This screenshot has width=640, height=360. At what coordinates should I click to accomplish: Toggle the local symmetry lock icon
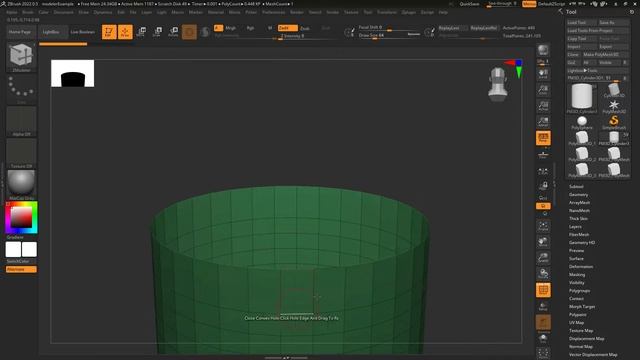(x=543, y=187)
